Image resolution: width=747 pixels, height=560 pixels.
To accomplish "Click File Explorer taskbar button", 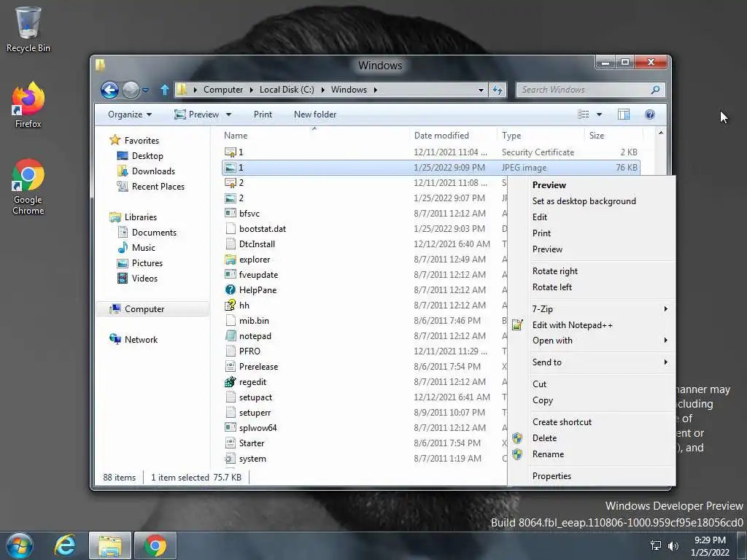I will tap(109, 545).
